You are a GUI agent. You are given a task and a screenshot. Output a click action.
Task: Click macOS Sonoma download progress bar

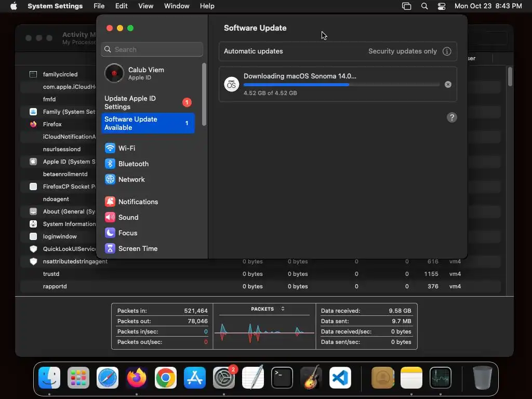click(341, 85)
